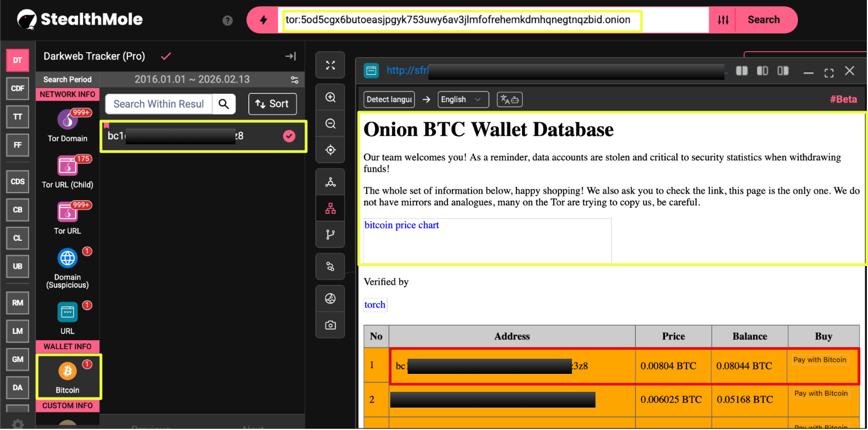The image size is (868, 430).
Task: Open the English target language dropdown
Action: [x=463, y=99]
